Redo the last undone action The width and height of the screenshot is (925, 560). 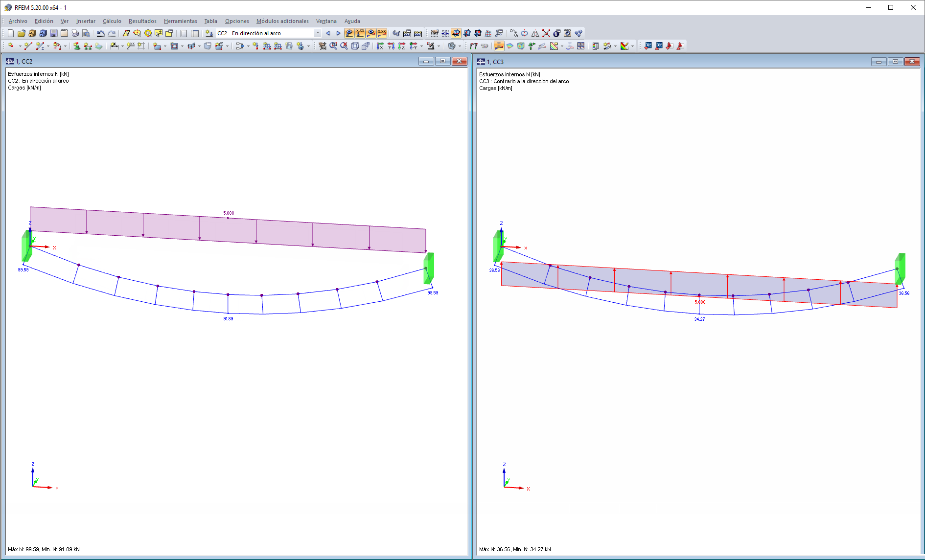pyautogui.click(x=112, y=33)
